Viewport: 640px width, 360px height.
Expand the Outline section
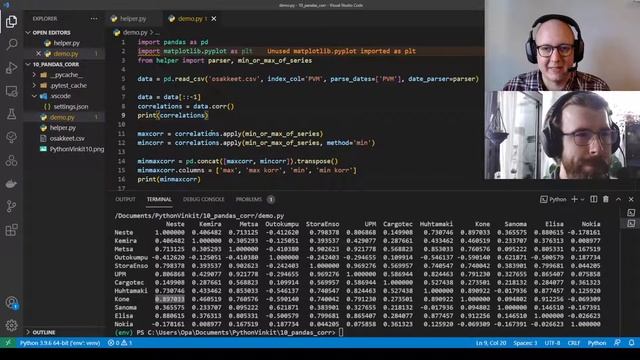pyautogui.click(x=41, y=332)
